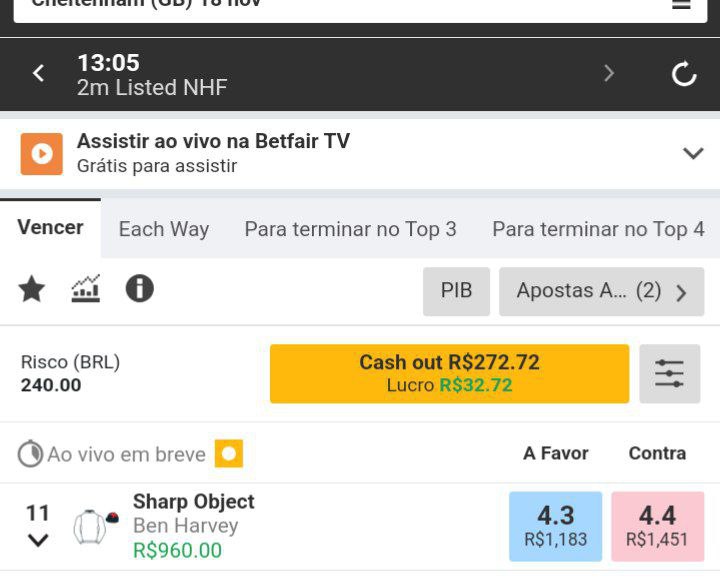This screenshot has width=720, height=577.
Task: Expand Assistir ao vivo na Betfair TV panel
Action: coord(693,153)
